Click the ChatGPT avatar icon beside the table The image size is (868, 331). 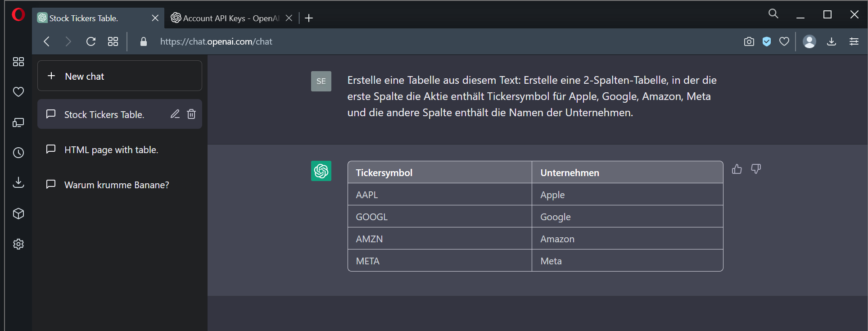click(x=321, y=171)
